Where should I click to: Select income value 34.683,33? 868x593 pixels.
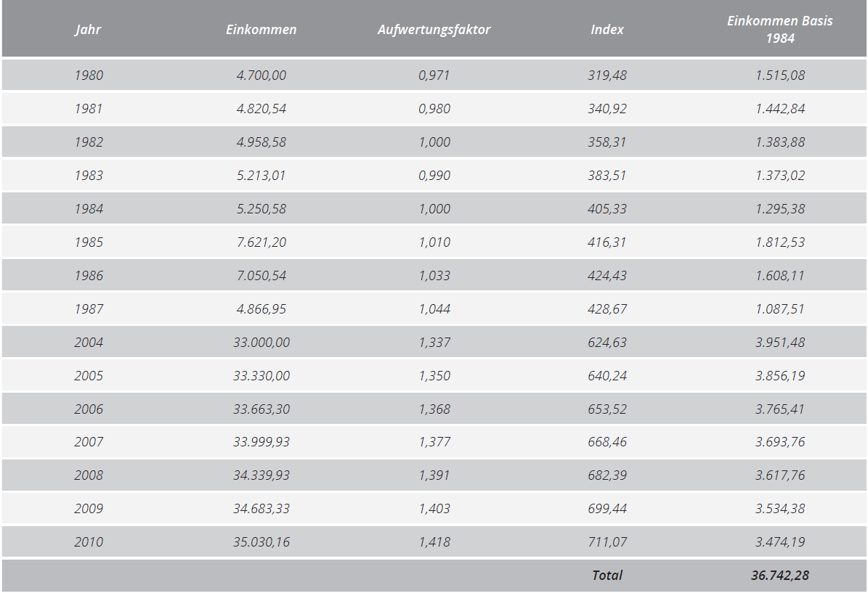coord(261,508)
